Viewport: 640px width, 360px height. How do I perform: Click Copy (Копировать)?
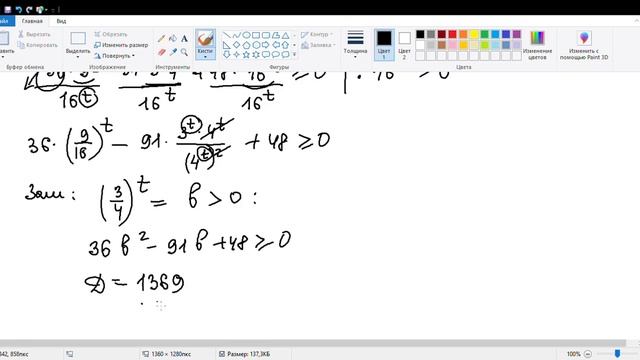click(38, 45)
